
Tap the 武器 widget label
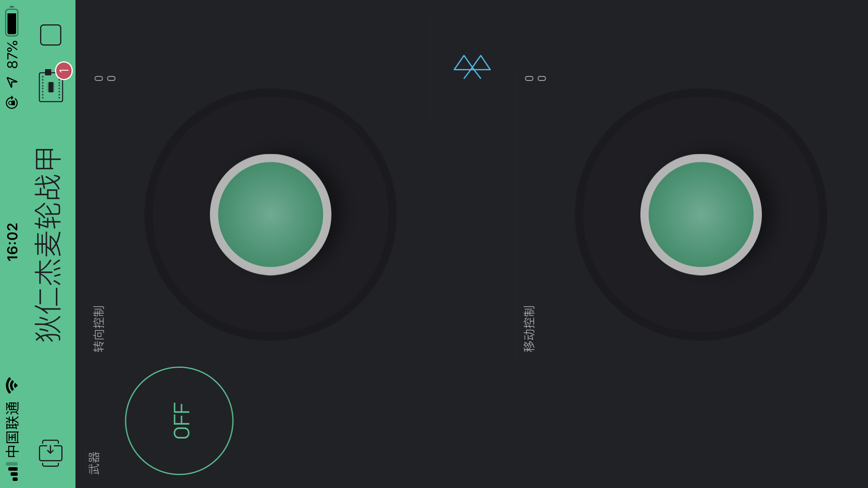[x=94, y=463]
